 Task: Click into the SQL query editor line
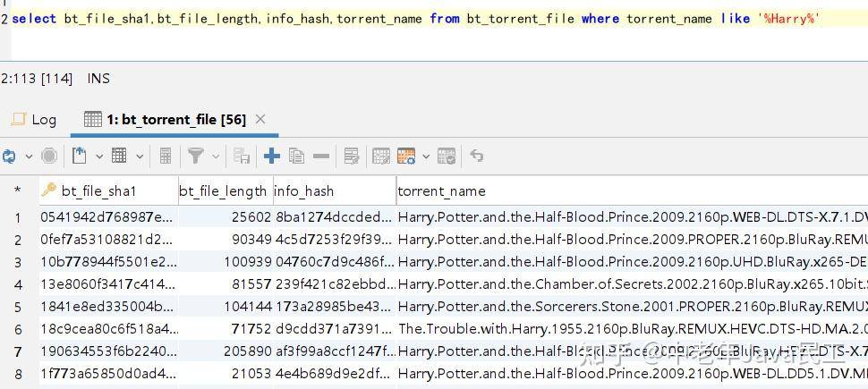pyautogui.click(x=415, y=19)
